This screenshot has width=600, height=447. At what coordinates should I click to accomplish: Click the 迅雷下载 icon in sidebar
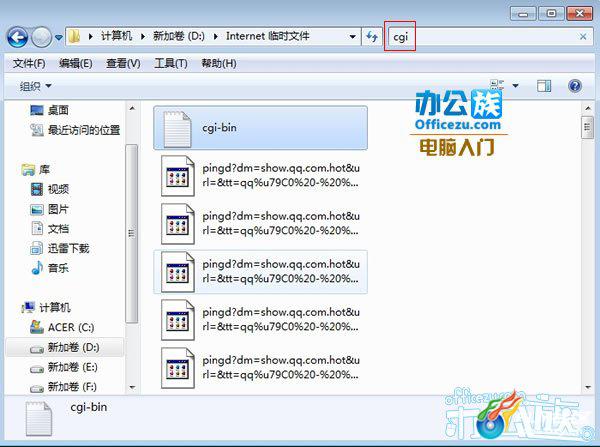point(37,248)
